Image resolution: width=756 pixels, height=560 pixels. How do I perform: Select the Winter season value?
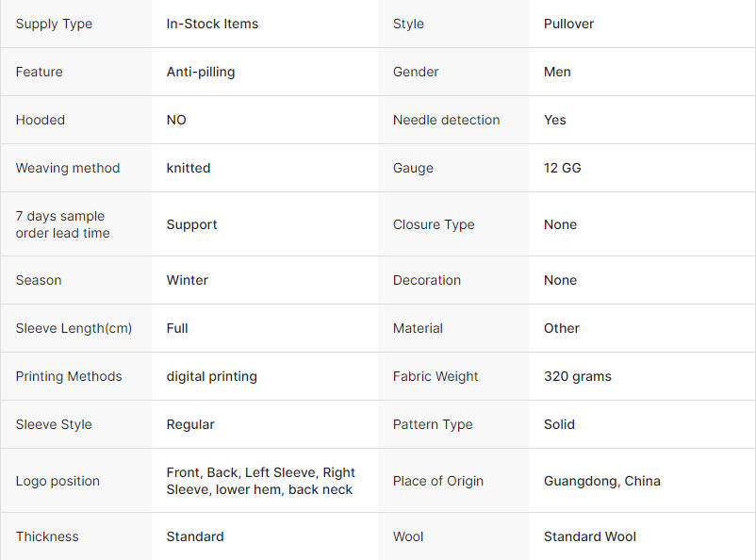pos(187,280)
